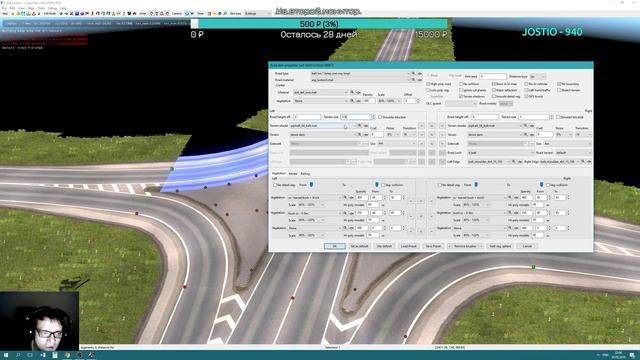
Task: Open the Item type dropdown in the toolbar
Action: pyautogui.click(x=257, y=13)
